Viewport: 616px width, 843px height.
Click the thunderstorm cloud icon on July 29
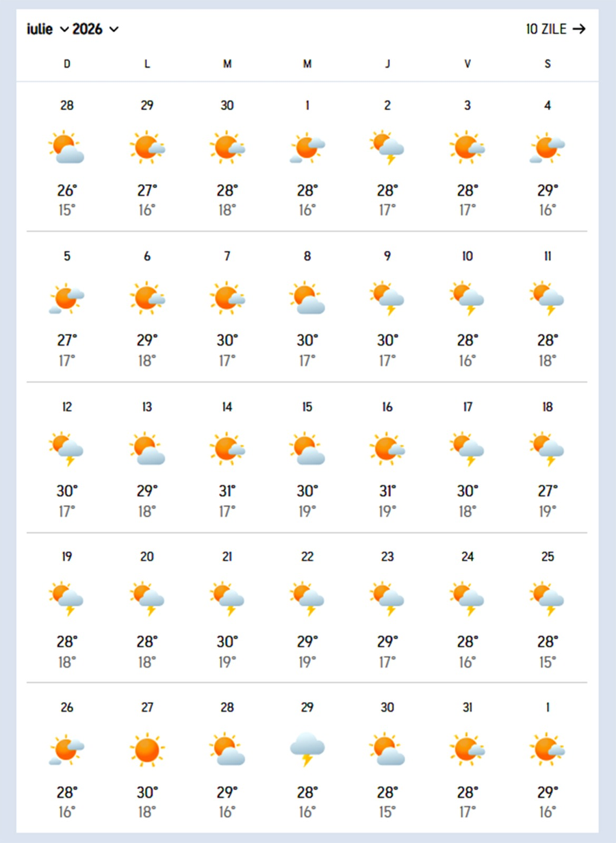coord(307,749)
